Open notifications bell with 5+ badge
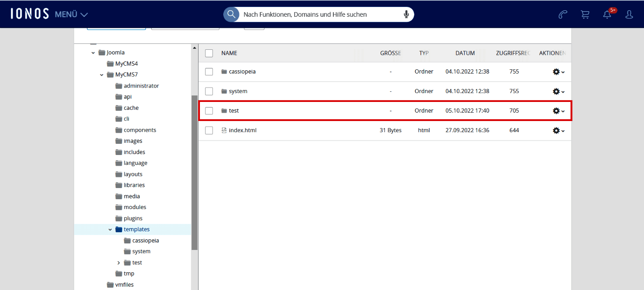 tap(607, 14)
